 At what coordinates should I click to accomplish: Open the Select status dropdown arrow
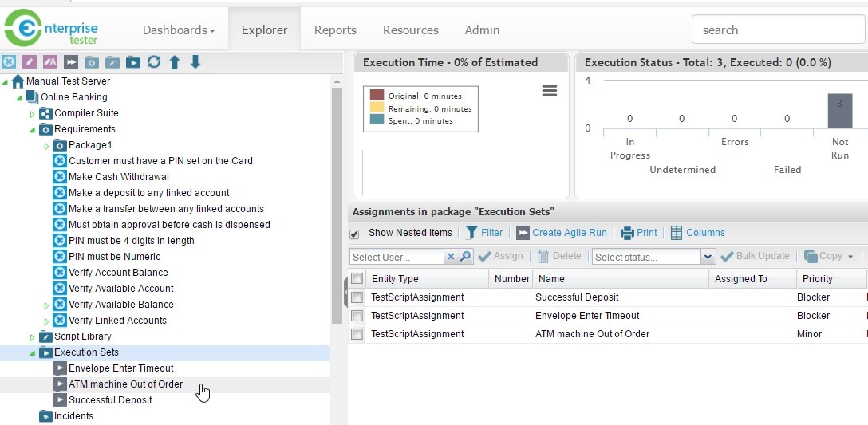[707, 257]
